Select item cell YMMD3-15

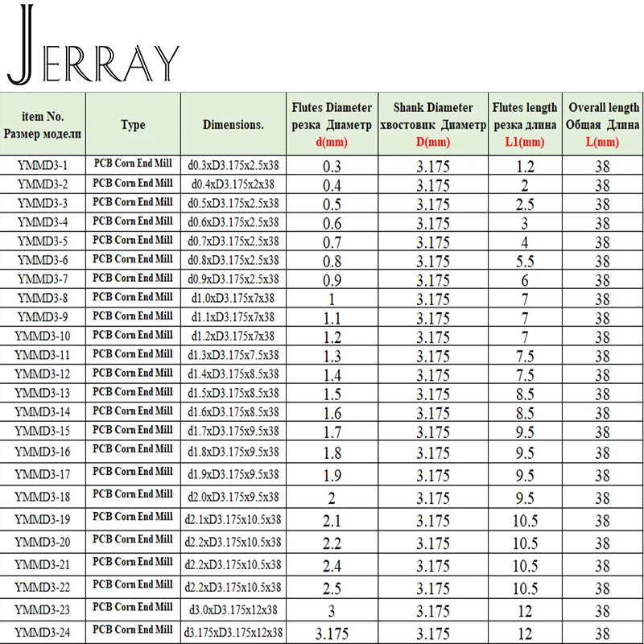[43, 431]
